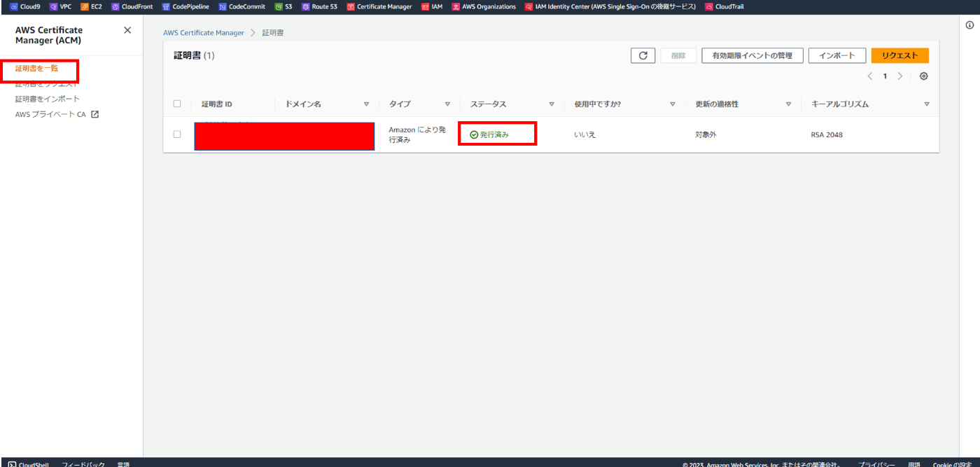Open the VPC service shortcut
The height and width of the screenshot is (467, 980).
(60, 6)
